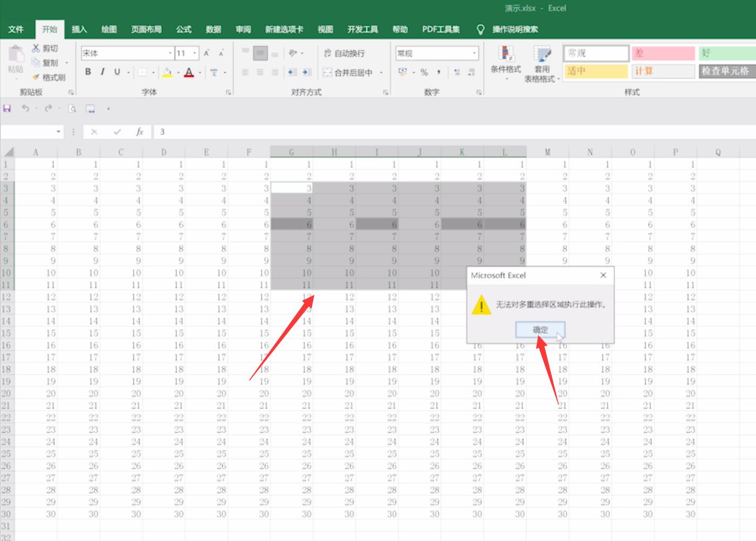756x541 pixels.
Task: Apply the pink 差 cell style
Action: [663, 53]
